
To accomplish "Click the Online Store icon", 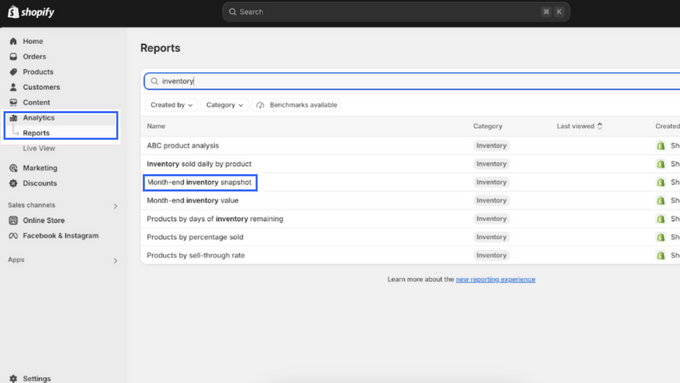I will coord(13,220).
